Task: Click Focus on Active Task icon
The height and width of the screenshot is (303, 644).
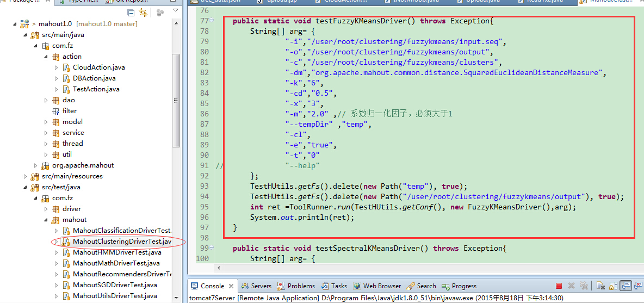Action: click(159, 13)
